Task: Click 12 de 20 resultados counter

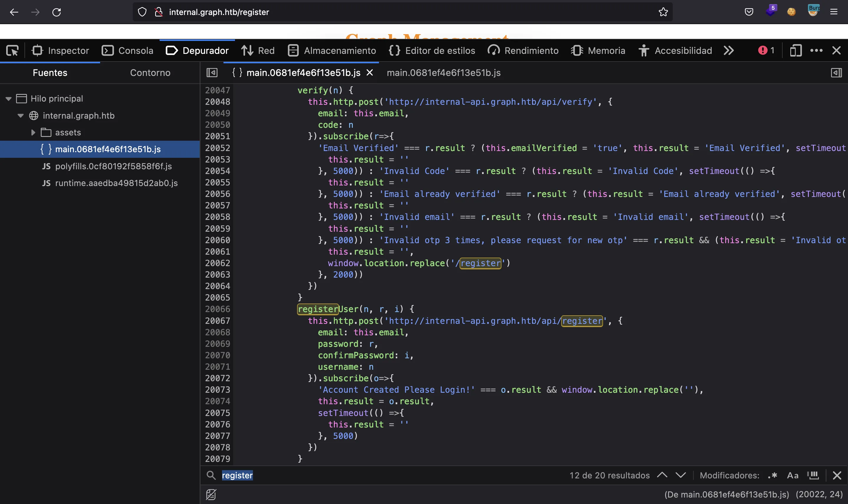Action: click(609, 475)
